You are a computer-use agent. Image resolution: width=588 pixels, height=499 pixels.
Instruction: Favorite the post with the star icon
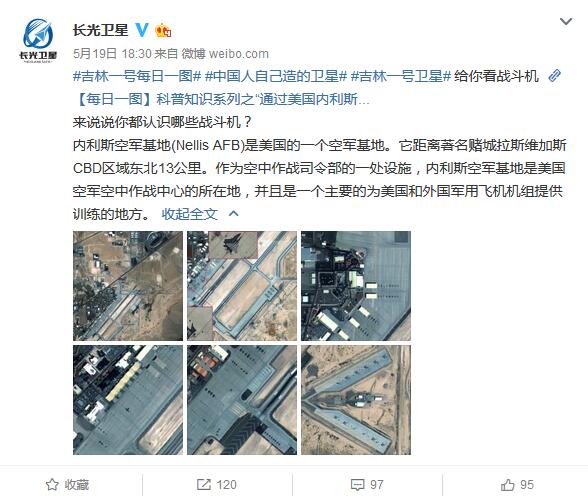[68, 484]
